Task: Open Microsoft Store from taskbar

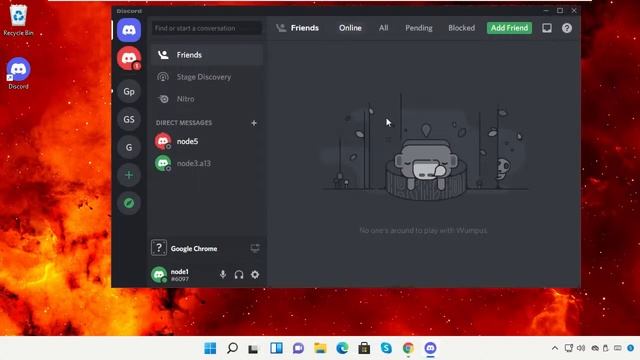Action: (x=364, y=348)
